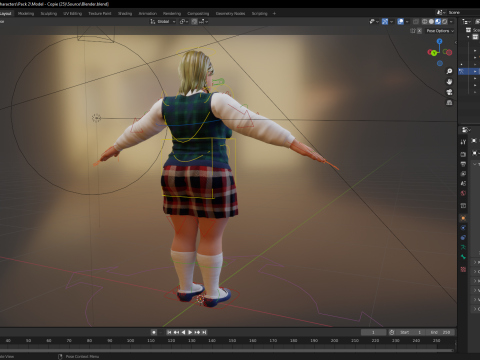This screenshot has width=480, height=360.
Task: Open the UV Editing workspace tab
Action: point(72,14)
